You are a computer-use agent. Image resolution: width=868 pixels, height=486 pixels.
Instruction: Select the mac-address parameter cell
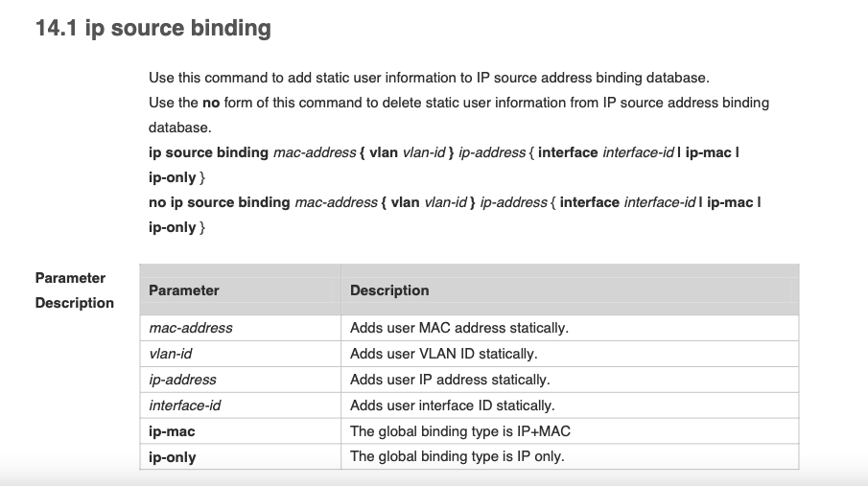pos(191,328)
